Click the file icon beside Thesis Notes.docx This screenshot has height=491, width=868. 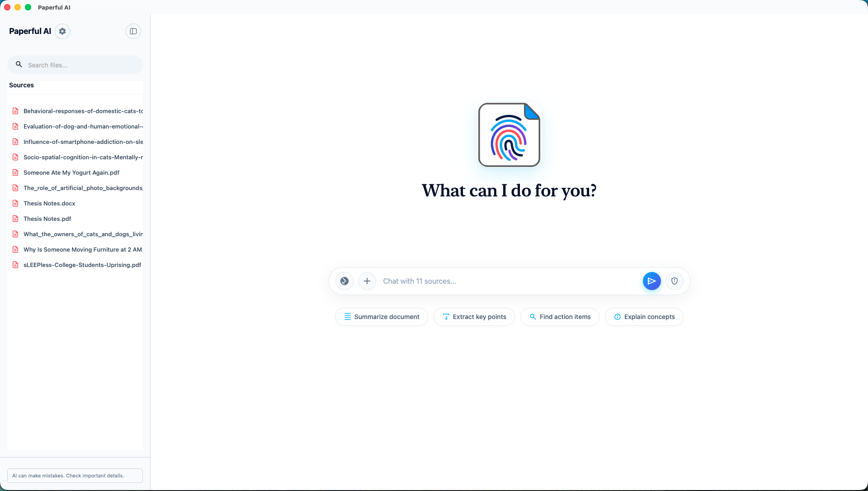click(x=15, y=203)
